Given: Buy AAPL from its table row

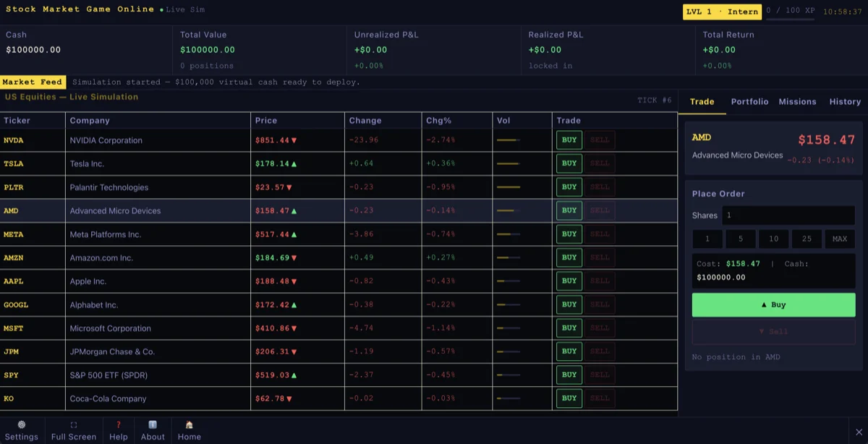Looking at the screenshot, I should pos(569,281).
